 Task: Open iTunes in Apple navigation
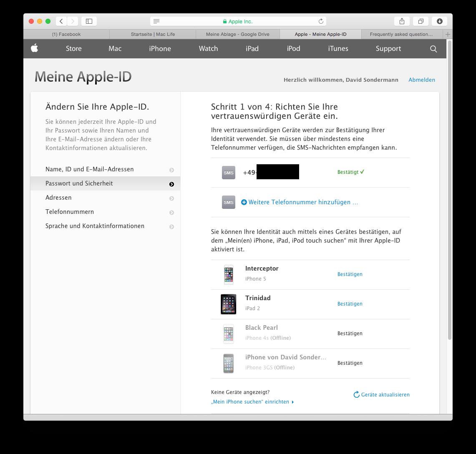(338, 48)
